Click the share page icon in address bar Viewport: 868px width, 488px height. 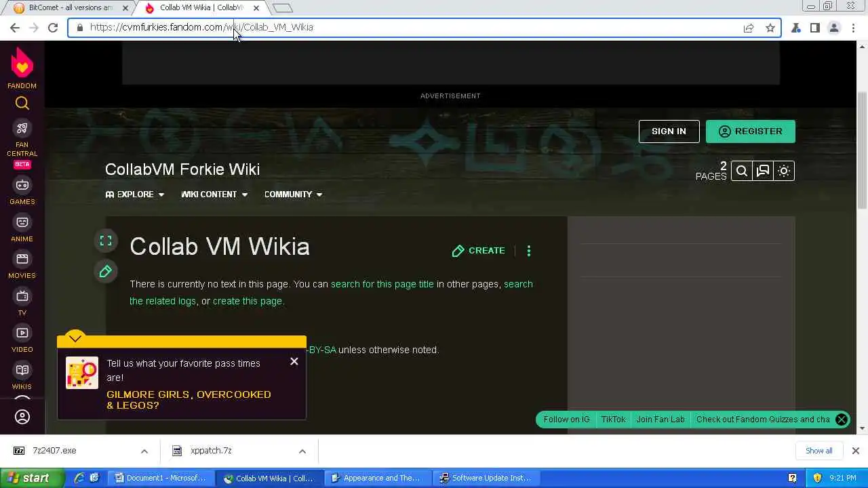[749, 28]
